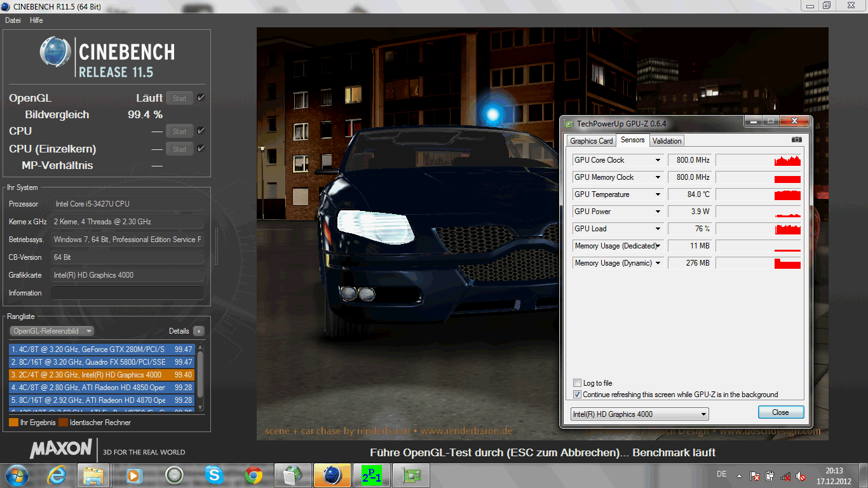Image resolution: width=868 pixels, height=488 pixels.
Task: Click the Cinebench title bar app icon
Action: 6,6
